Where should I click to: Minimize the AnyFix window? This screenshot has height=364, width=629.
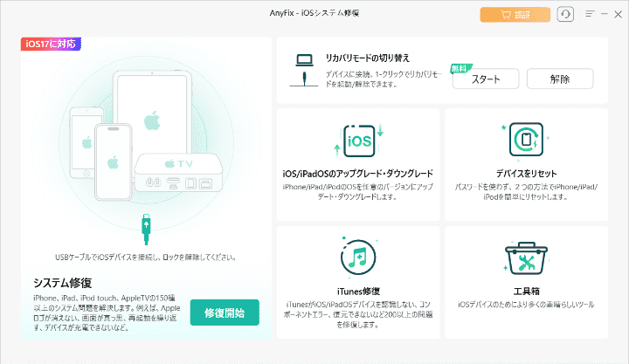(605, 14)
